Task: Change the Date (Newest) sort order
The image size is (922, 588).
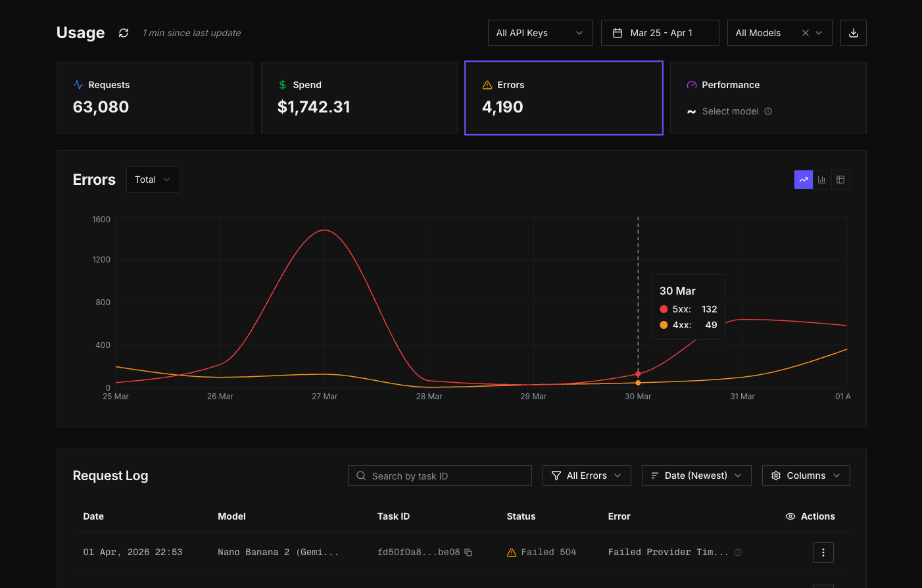Action: (696, 476)
